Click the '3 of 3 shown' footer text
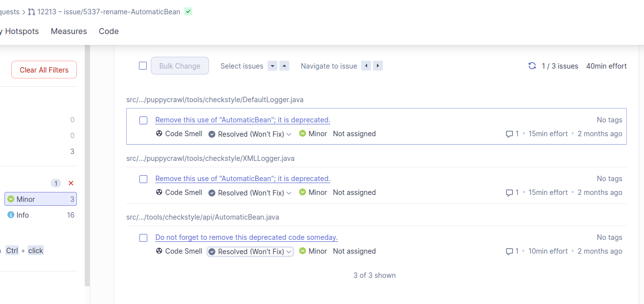This screenshot has width=644, height=304. click(x=374, y=275)
